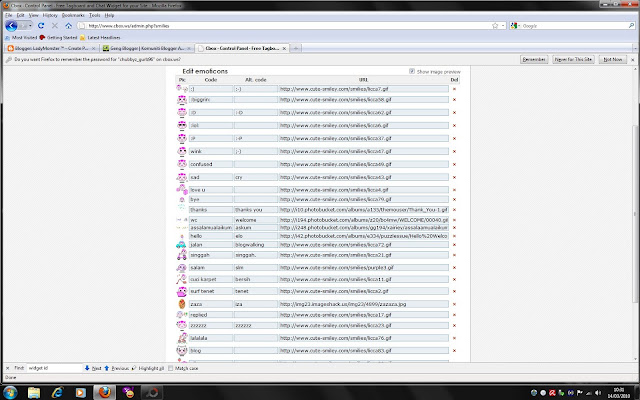The image size is (640, 400).
Task: Open the Most Visited bookmarks folder
Action: (21, 38)
